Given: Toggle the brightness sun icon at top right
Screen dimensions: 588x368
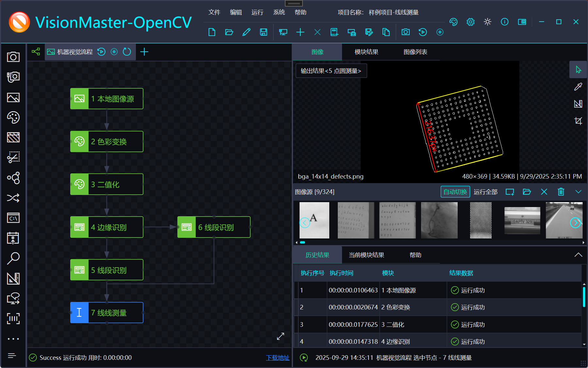Looking at the screenshot, I should (x=487, y=22).
